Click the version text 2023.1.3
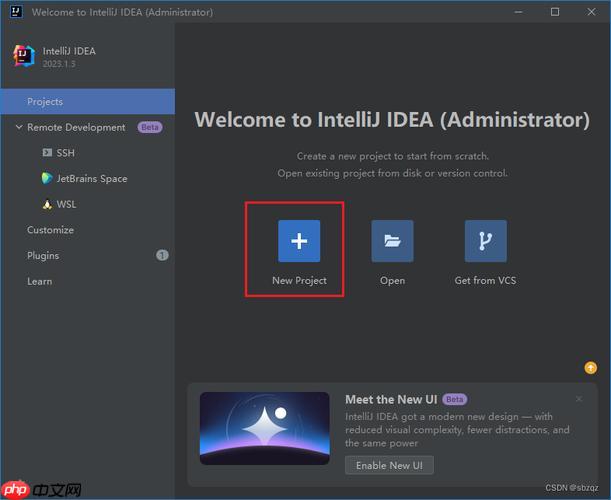 tap(59, 64)
